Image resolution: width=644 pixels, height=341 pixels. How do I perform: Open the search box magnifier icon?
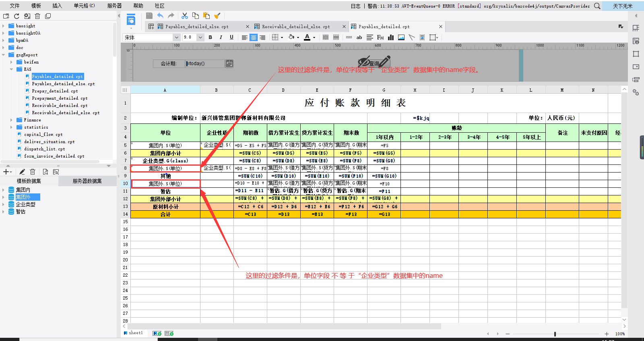point(597,6)
